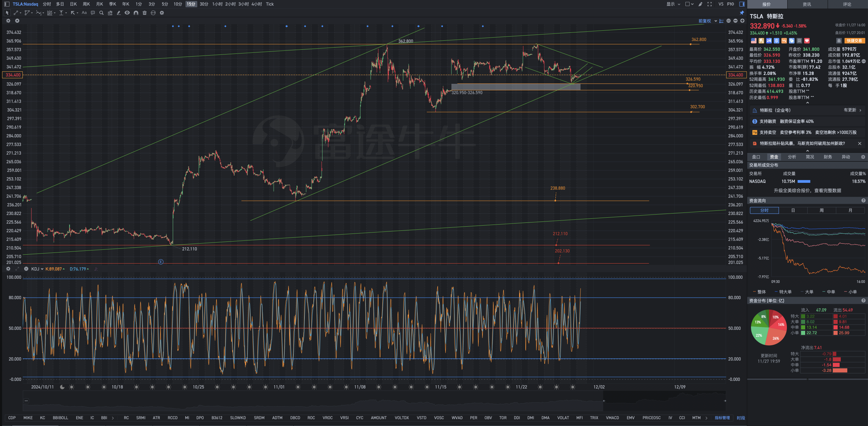
Task: Maximize the KDJ indicator pane
Action: point(17,269)
